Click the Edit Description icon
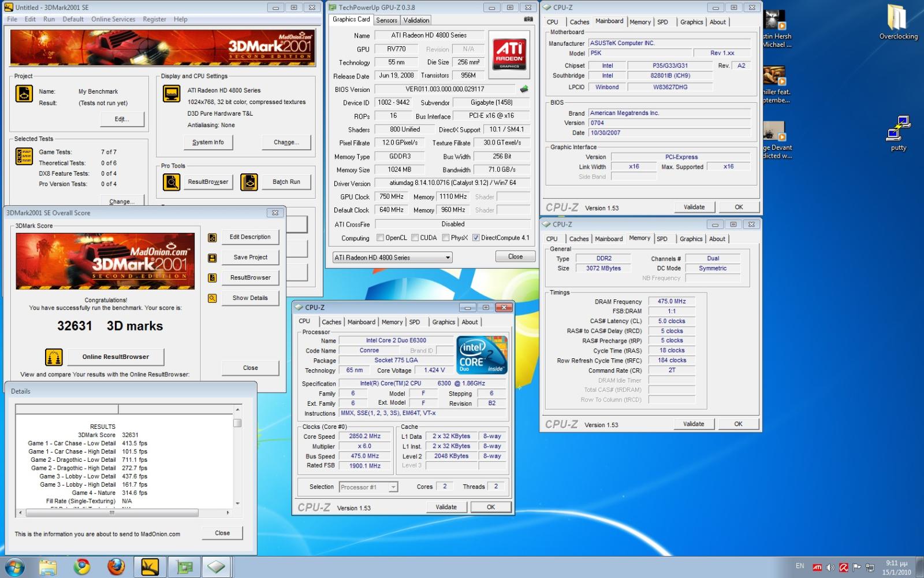Screen dimensions: 924x578 click(x=213, y=238)
